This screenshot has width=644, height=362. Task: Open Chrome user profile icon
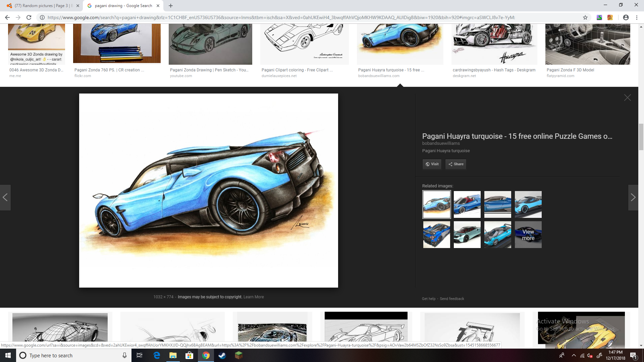tap(626, 17)
